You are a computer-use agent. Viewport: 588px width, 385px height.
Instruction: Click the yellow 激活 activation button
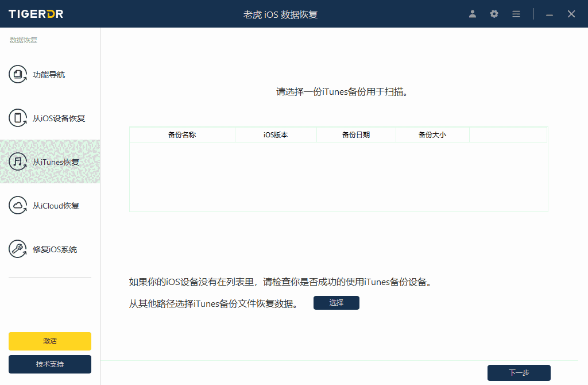(x=49, y=341)
